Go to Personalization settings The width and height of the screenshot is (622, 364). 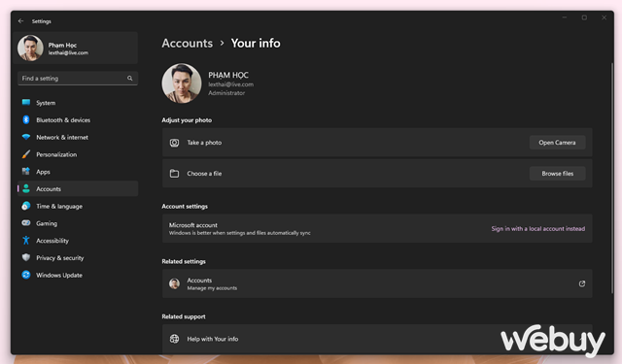(78, 154)
